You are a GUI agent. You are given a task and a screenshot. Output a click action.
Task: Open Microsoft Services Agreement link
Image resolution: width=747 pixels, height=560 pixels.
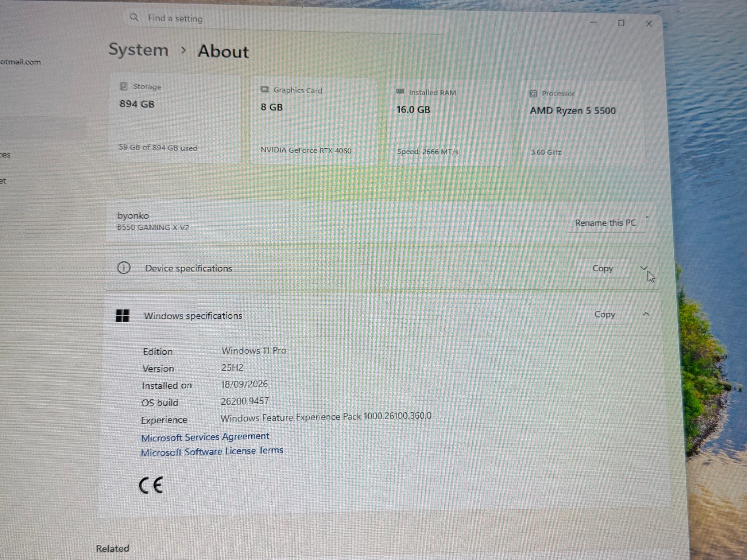[x=205, y=437]
